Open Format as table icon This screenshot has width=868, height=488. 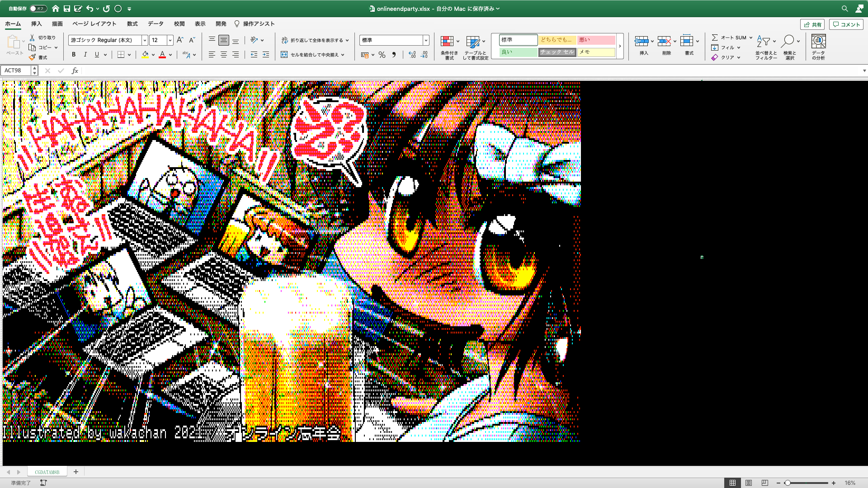click(473, 42)
